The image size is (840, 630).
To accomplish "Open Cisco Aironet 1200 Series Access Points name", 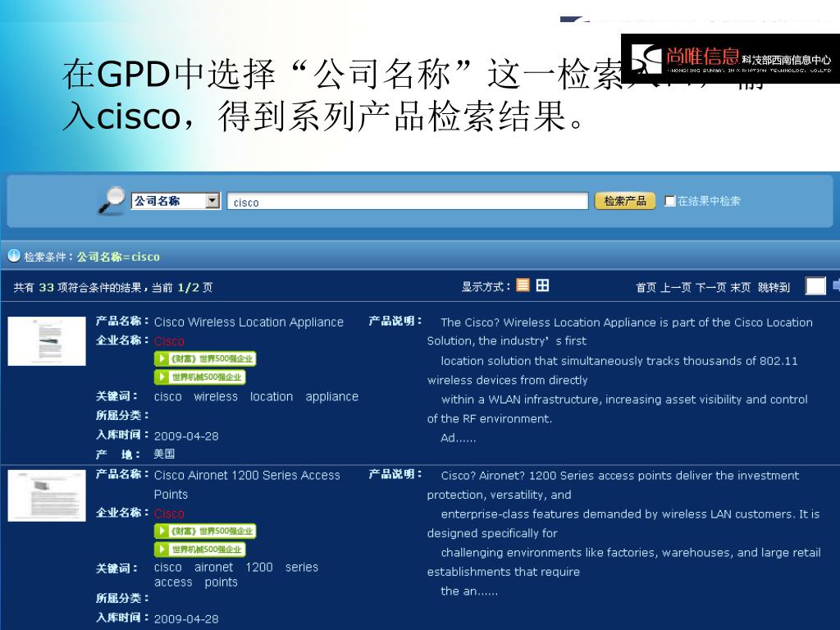I will [x=247, y=485].
